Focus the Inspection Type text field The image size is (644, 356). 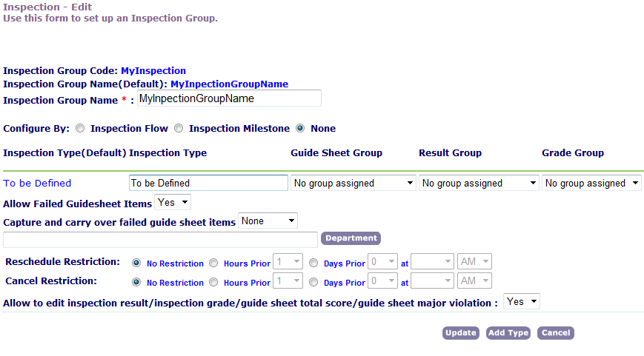[x=208, y=183]
